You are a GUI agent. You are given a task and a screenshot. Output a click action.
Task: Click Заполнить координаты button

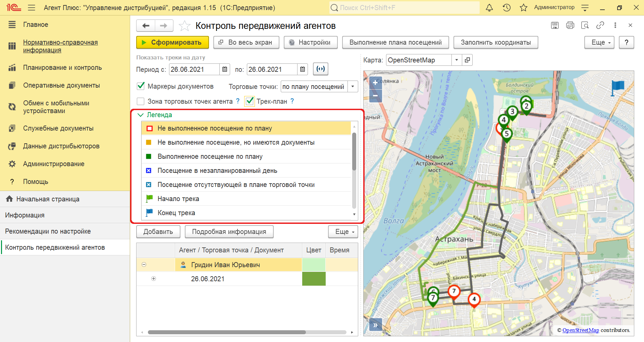coord(496,42)
